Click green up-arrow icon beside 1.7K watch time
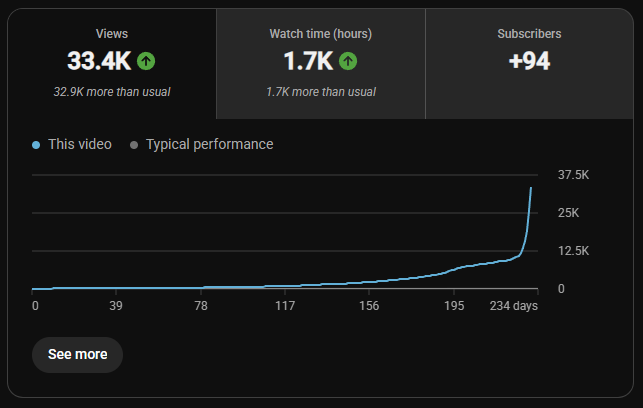This screenshot has height=408, width=643. (x=348, y=61)
